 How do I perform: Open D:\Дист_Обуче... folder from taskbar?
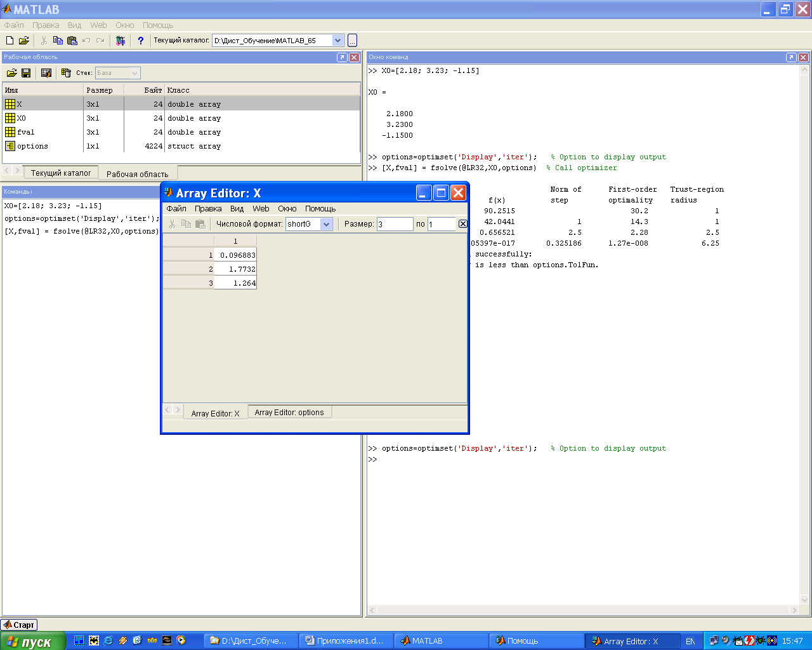click(251, 641)
